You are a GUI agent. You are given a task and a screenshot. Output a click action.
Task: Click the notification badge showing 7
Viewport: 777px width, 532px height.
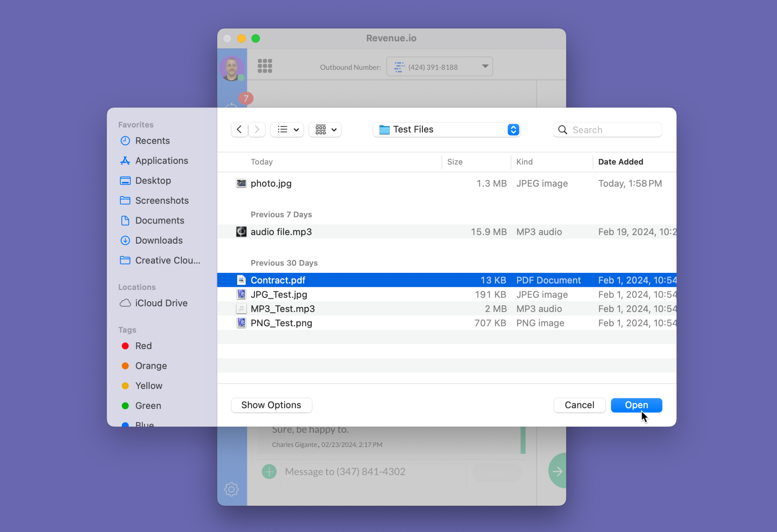[246, 99]
